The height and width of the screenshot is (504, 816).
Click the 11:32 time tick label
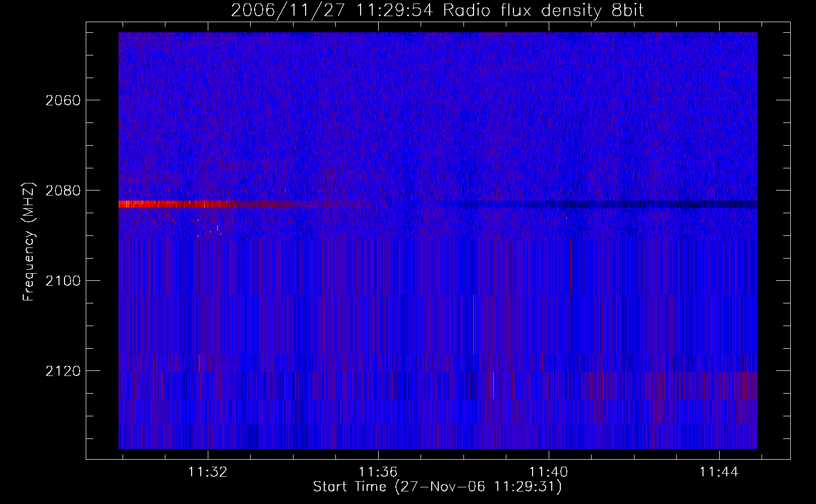tap(208, 472)
